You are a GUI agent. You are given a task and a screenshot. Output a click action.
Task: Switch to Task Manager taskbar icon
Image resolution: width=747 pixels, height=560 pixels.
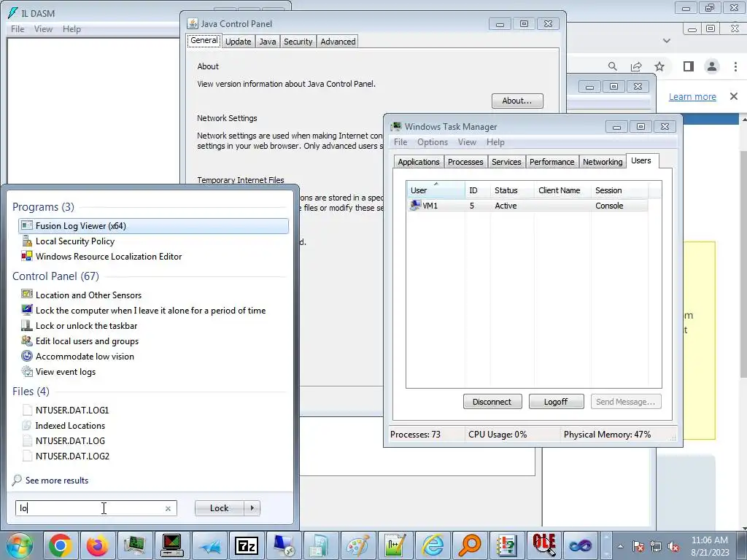click(135, 545)
